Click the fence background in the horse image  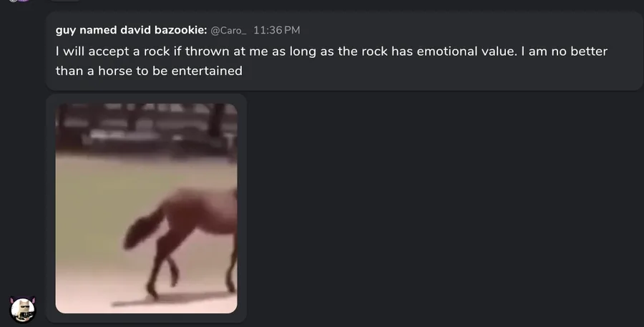pyautogui.click(x=146, y=128)
